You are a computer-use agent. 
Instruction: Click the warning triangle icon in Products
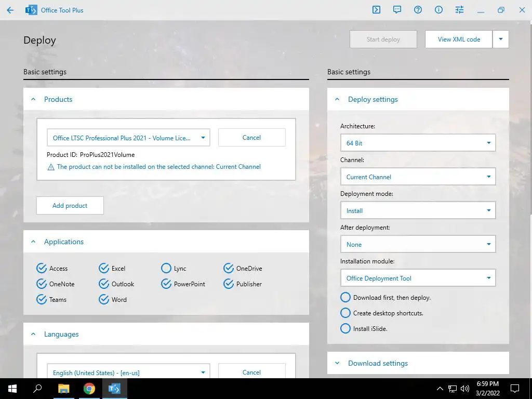click(51, 167)
